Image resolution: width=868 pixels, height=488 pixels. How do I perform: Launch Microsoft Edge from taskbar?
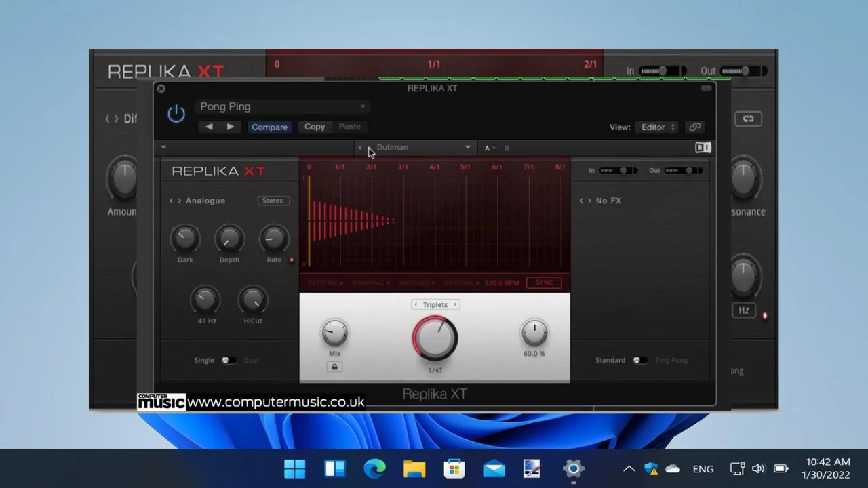374,468
